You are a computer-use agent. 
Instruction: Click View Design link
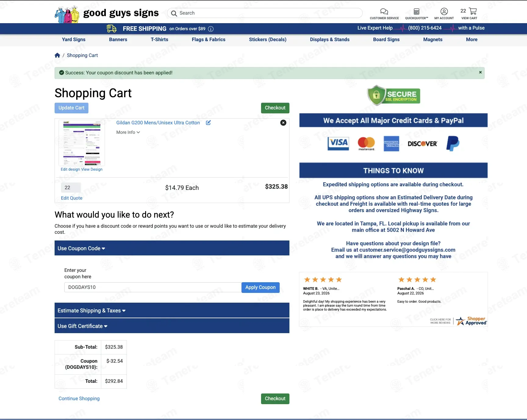(92, 169)
